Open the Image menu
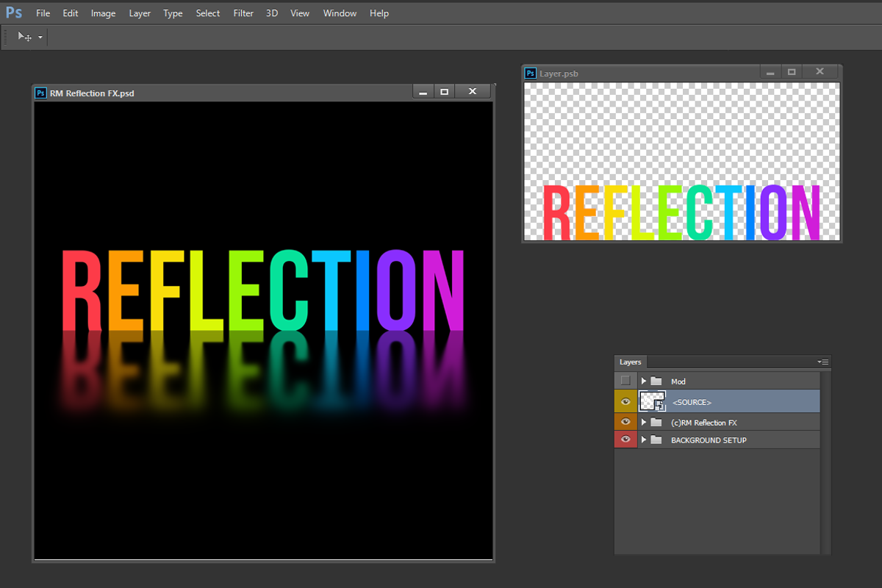The width and height of the screenshot is (882, 588). pos(103,13)
